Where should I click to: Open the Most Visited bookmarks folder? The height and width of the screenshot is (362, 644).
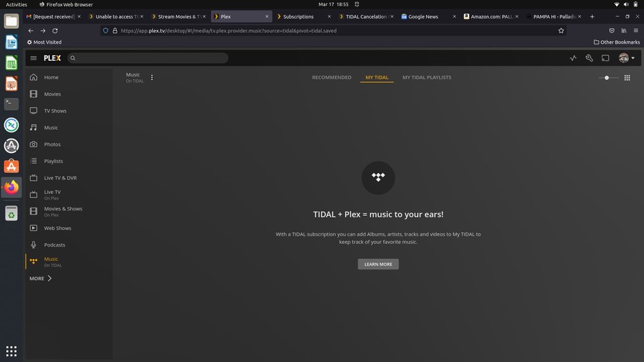[44, 42]
